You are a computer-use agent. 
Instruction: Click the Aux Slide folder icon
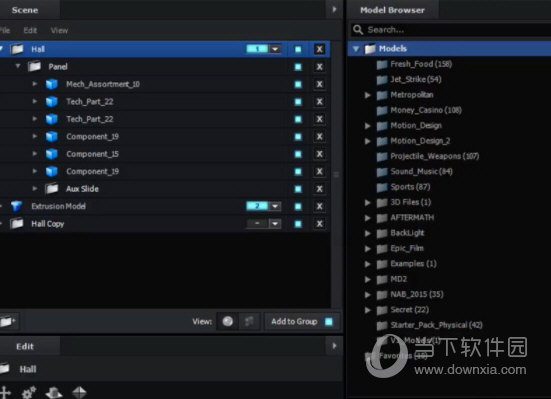[52, 188]
